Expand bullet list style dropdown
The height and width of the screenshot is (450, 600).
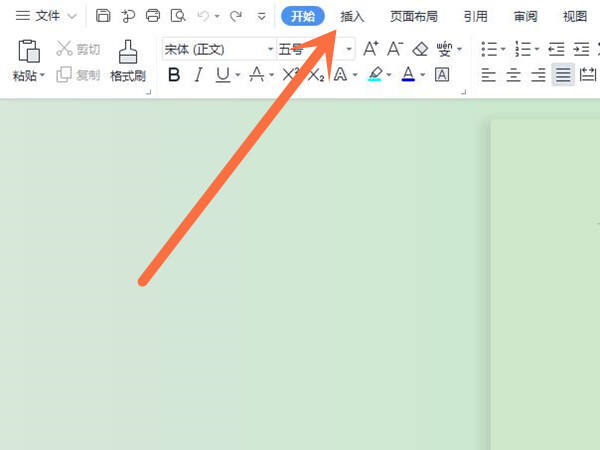503,49
